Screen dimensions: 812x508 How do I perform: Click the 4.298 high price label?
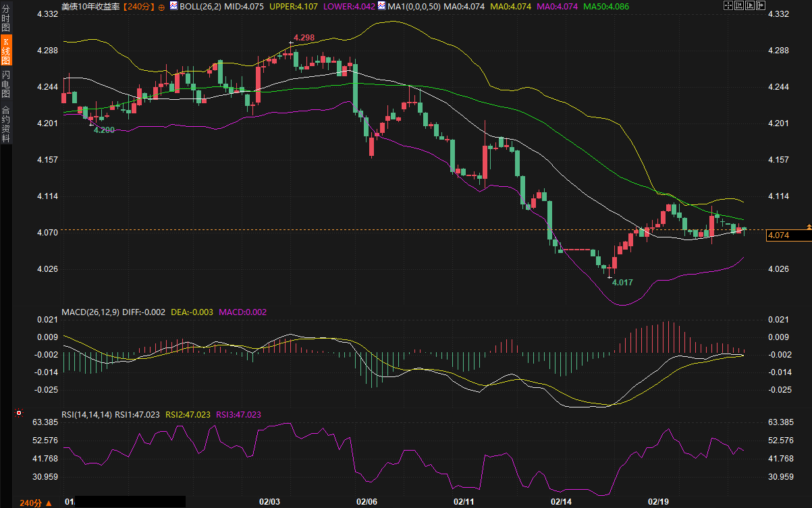point(304,38)
